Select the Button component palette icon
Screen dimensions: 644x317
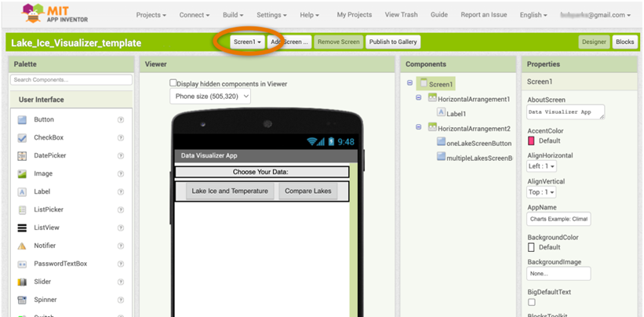coord(22,119)
